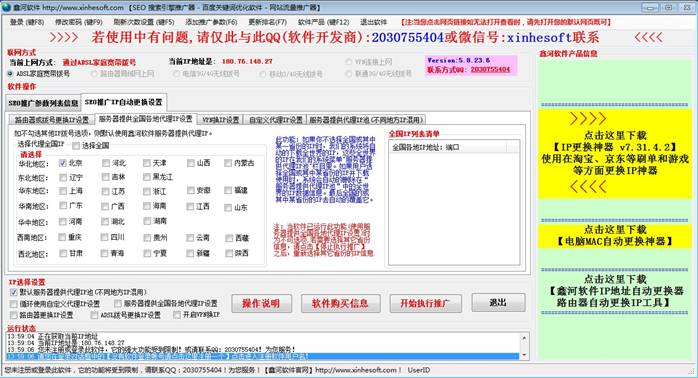The height and width of the screenshot is (378, 698).
Task: Click 更新排名 (F7) menu item
Action: pyautogui.click(x=267, y=22)
